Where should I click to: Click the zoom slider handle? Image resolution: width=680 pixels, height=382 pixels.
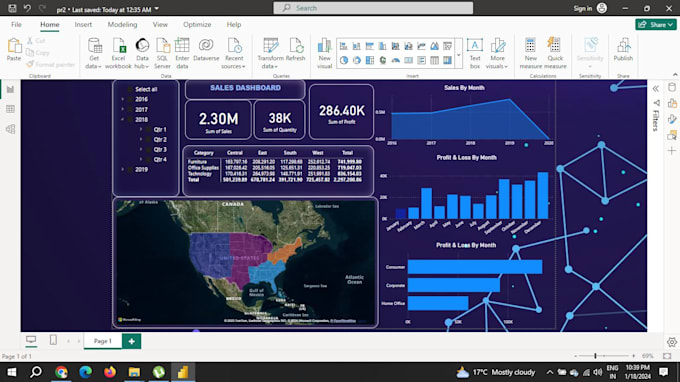(595, 356)
